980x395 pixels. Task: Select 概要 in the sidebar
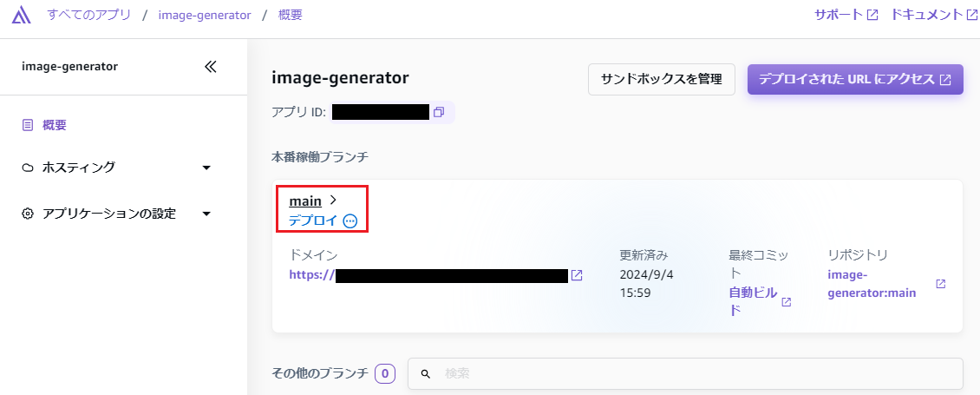point(55,125)
